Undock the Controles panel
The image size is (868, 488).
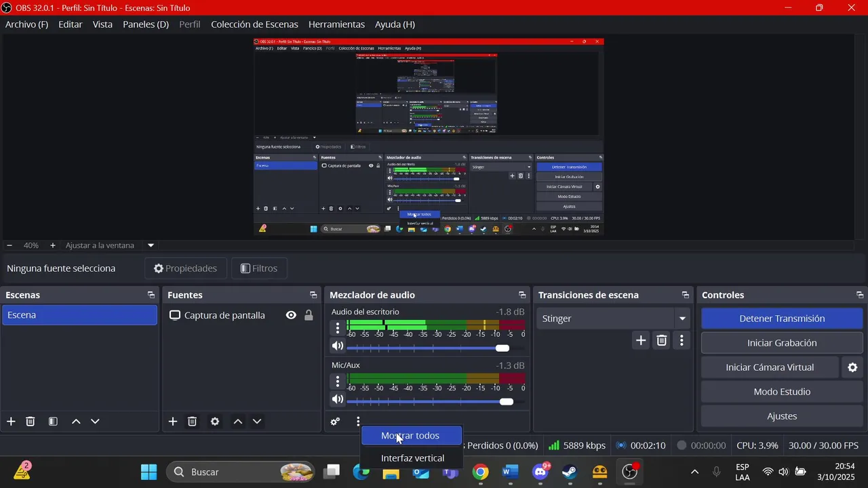click(860, 295)
